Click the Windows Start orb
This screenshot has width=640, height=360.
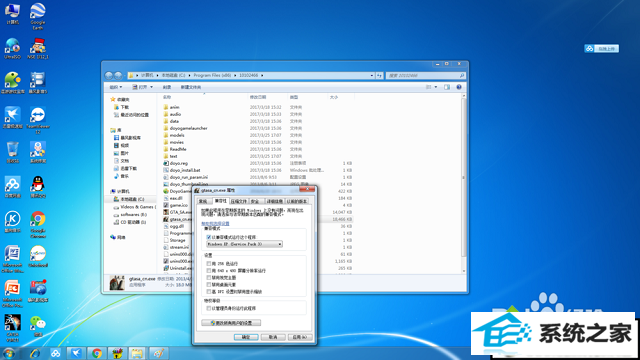[x=9, y=353]
